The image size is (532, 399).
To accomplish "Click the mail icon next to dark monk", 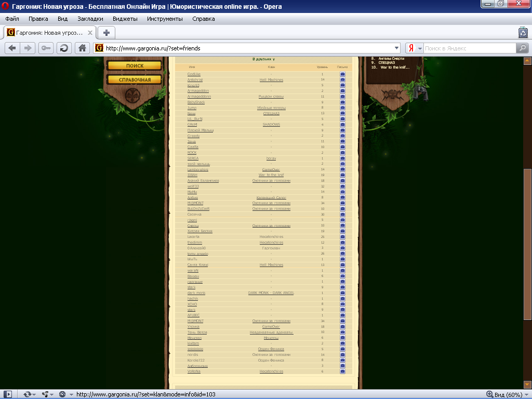I will click(342, 293).
